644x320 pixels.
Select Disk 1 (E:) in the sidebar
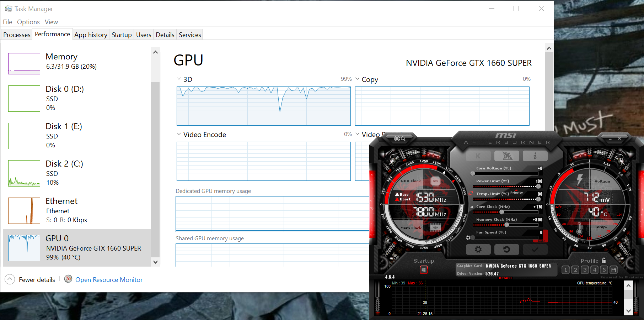click(77, 136)
